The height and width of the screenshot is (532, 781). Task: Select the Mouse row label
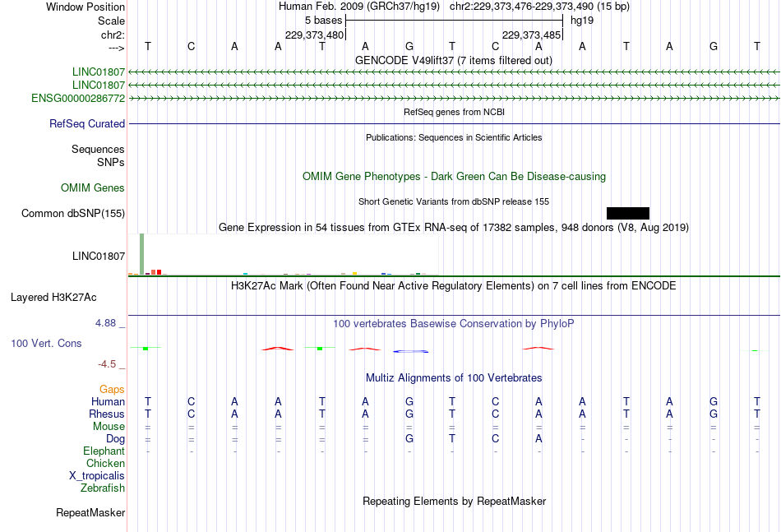pos(109,427)
